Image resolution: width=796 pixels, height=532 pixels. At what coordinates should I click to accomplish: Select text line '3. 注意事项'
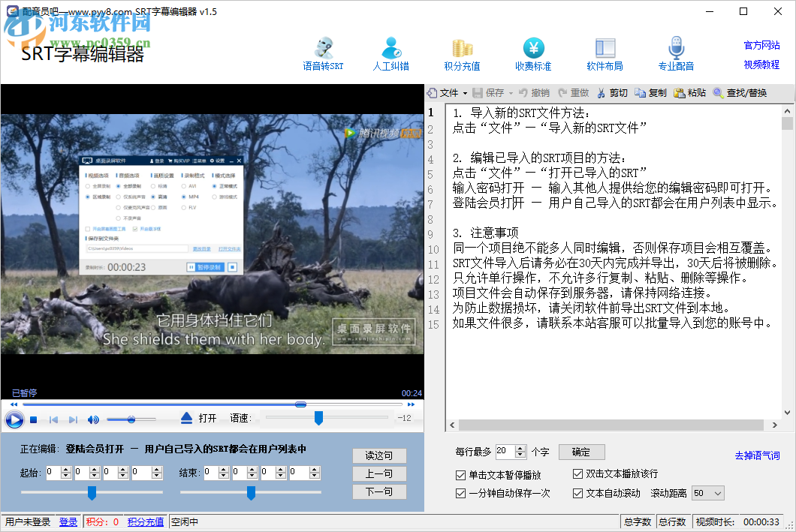click(486, 233)
